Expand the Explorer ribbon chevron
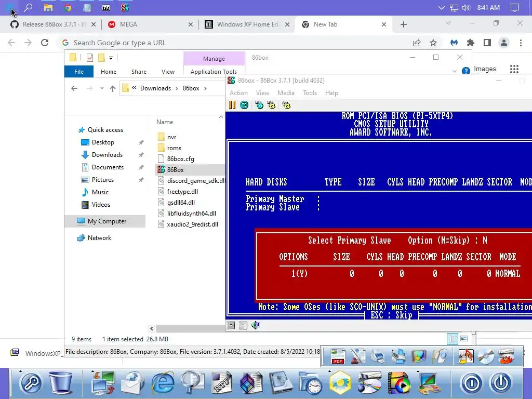This screenshot has height=399, width=532. (x=455, y=71)
